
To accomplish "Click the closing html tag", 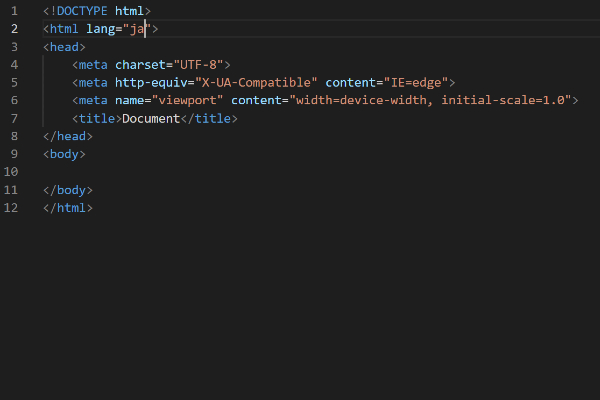I will click(68, 208).
